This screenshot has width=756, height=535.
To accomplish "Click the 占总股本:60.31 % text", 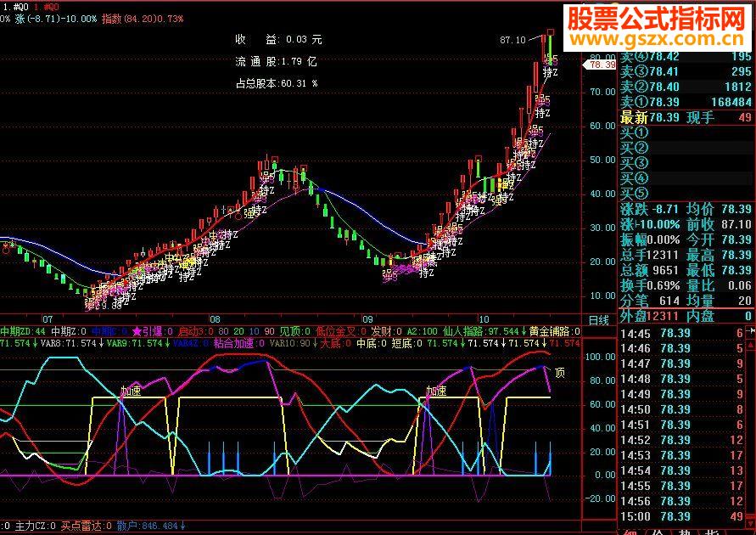I will (x=277, y=83).
